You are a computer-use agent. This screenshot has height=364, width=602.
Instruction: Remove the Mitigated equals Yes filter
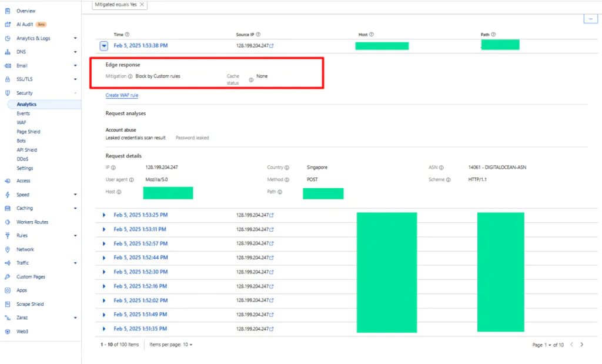(x=142, y=5)
